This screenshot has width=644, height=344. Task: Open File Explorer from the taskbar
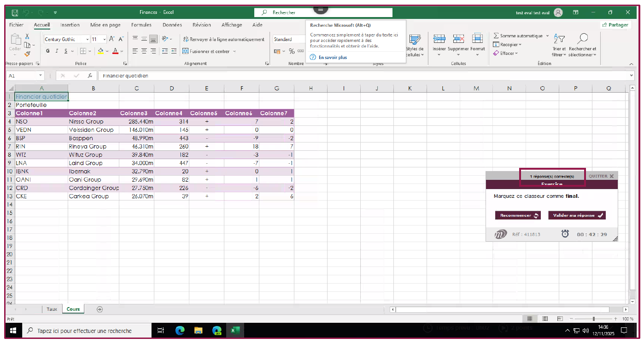click(x=199, y=330)
